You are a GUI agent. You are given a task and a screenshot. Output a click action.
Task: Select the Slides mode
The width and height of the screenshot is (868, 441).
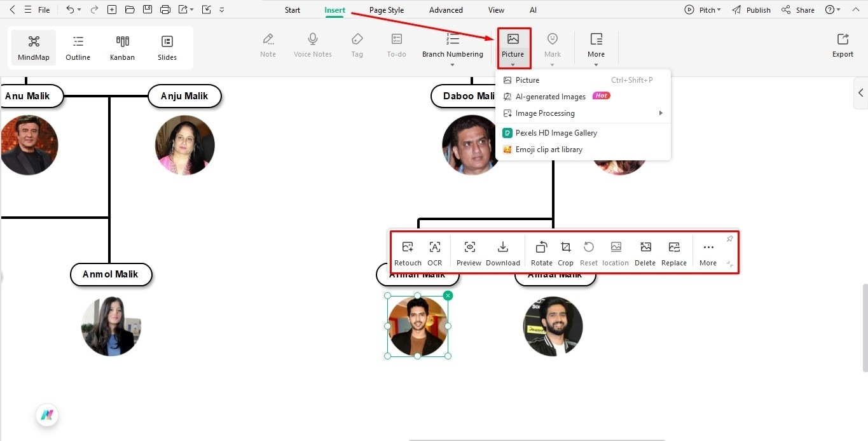[167, 46]
